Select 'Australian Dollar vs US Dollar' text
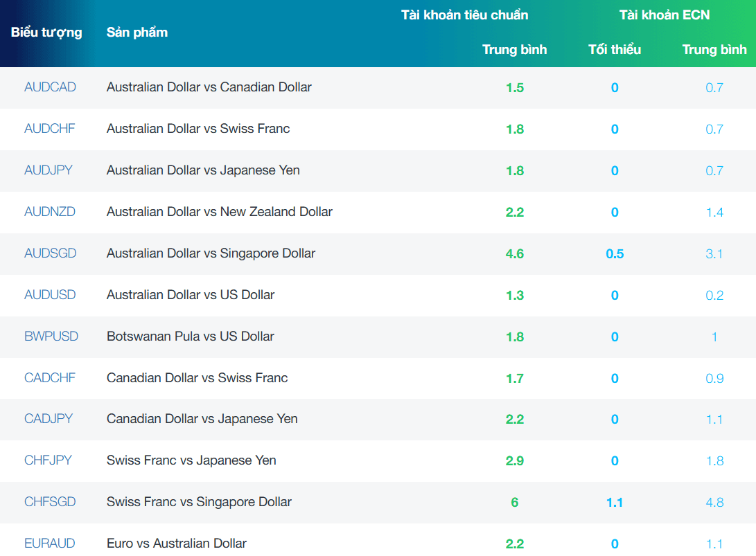 tap(191, 294)
